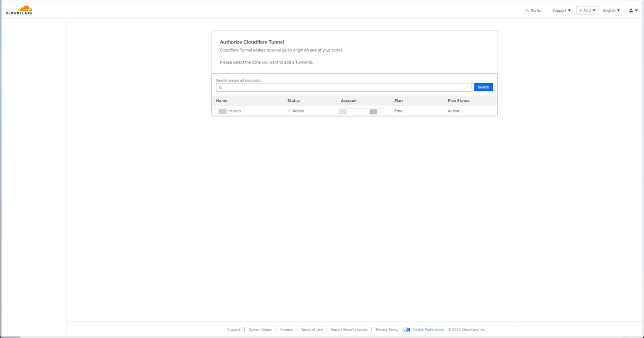Click the Authorize Cloudflare Tunnel heading
644x338 pixels.
point(252,42)
